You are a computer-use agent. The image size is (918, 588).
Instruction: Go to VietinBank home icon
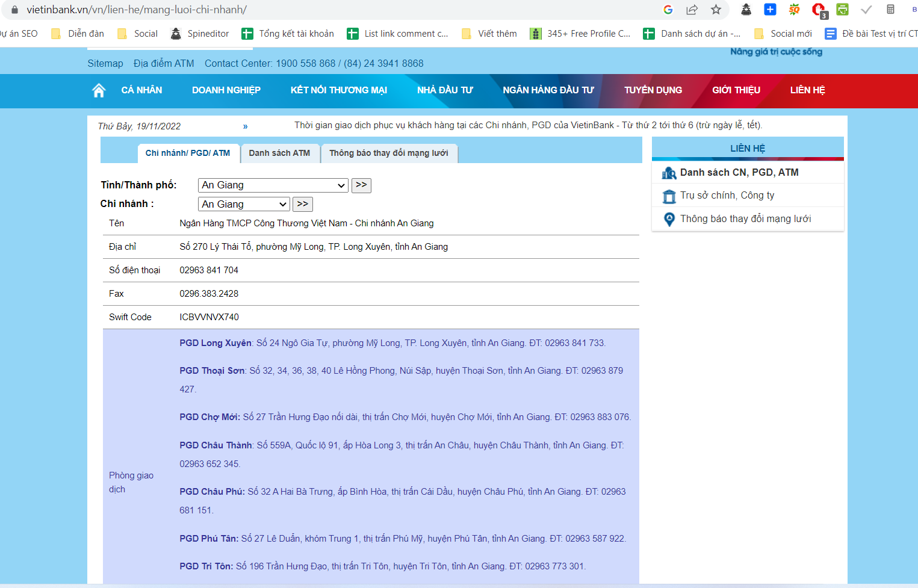click(99, 90)
